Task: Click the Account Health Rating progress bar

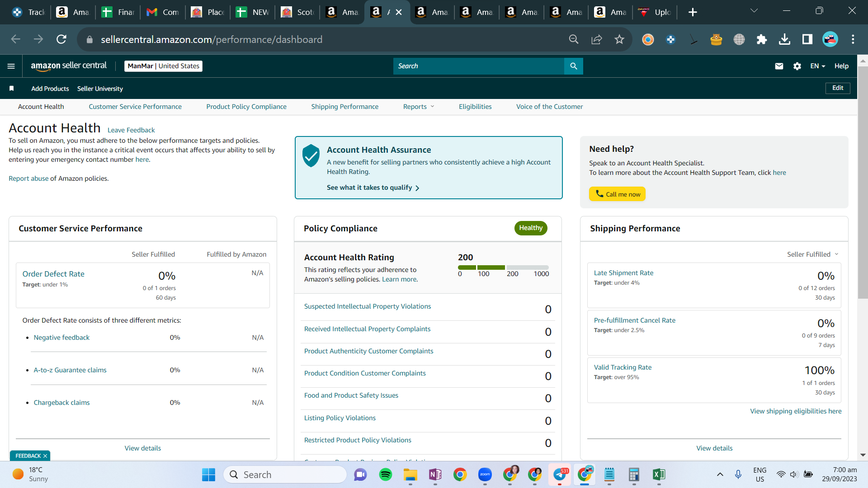Action: [x=503, y=267]
